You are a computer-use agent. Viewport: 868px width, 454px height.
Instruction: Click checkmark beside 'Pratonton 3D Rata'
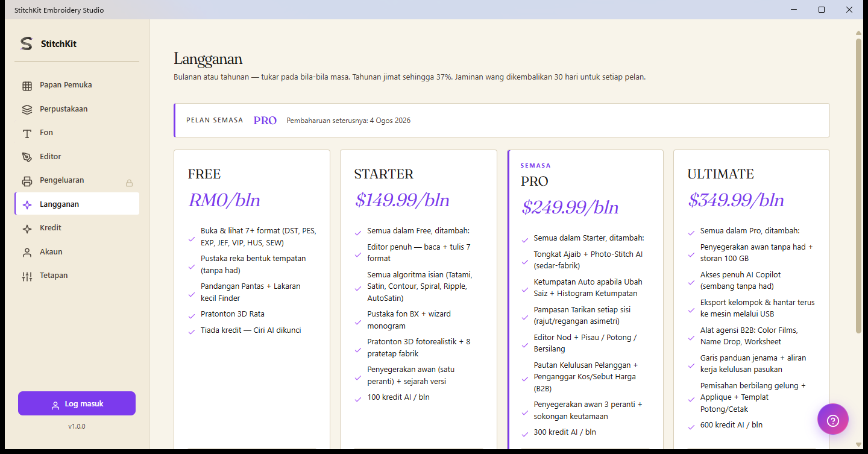point(192,315)
